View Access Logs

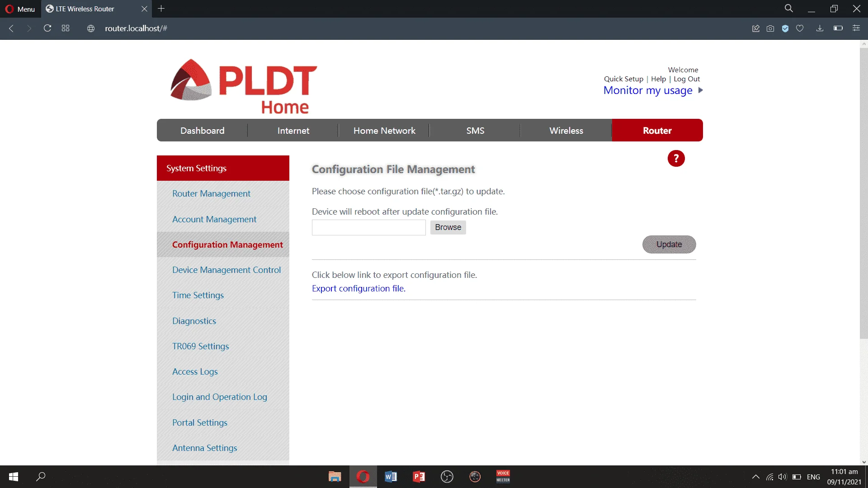pos(195,371)
